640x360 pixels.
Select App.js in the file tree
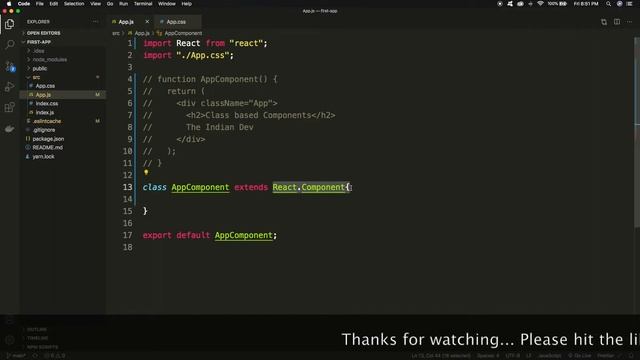[x=63, y=95]
